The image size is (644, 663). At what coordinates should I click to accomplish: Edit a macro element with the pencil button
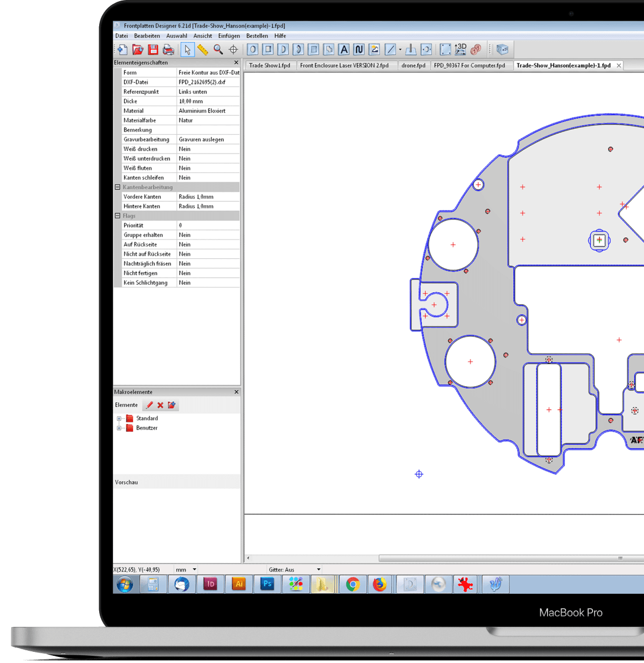pyautogui.click(x=149, y=405)
